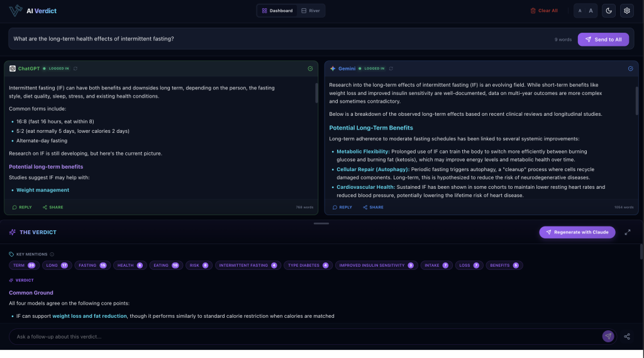Viewport: 644px width, 358px height.
Task: Click REPLY under the ChatGPT response
Action: point(22,208)
